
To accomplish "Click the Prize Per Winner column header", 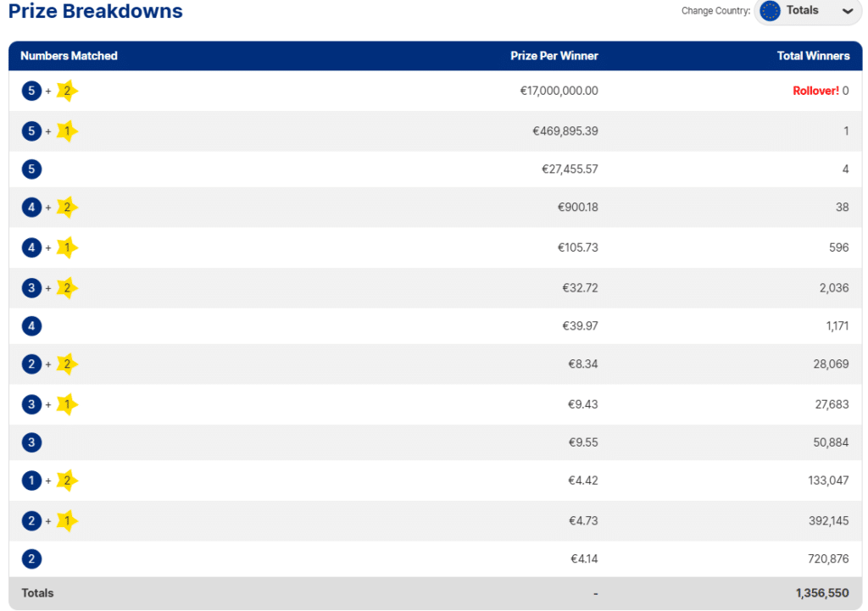I will coord(554,56).
